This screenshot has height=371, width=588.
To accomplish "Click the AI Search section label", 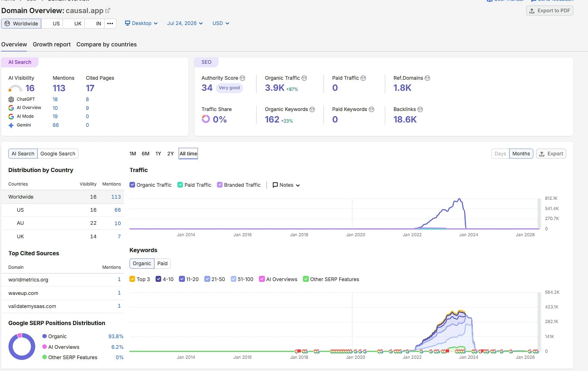I will 20,62.
